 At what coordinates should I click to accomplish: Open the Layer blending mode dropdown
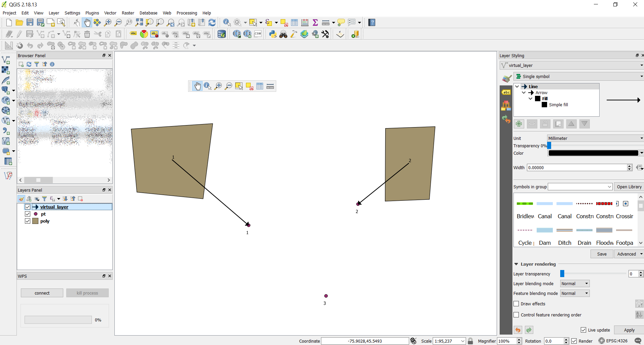click(575, 283)
